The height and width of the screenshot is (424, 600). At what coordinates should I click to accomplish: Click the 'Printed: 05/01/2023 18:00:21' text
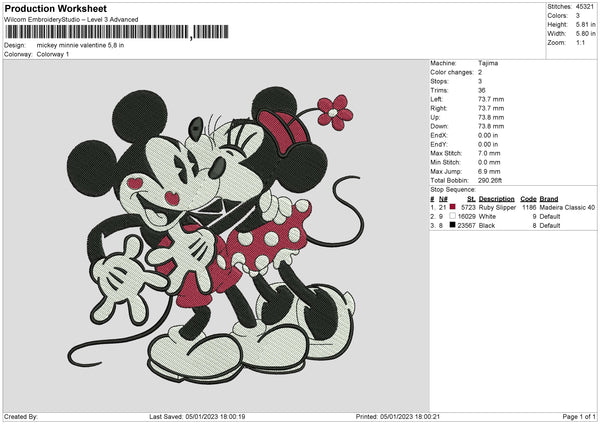398,416
